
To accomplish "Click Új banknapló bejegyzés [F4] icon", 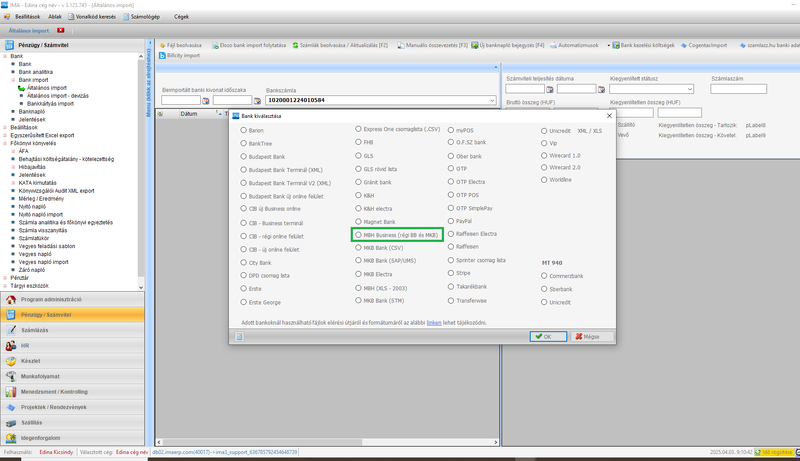I will coord(474,45).
